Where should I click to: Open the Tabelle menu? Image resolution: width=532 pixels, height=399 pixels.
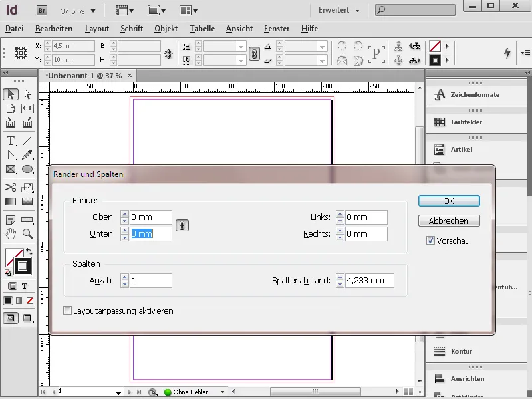[202, 29]
